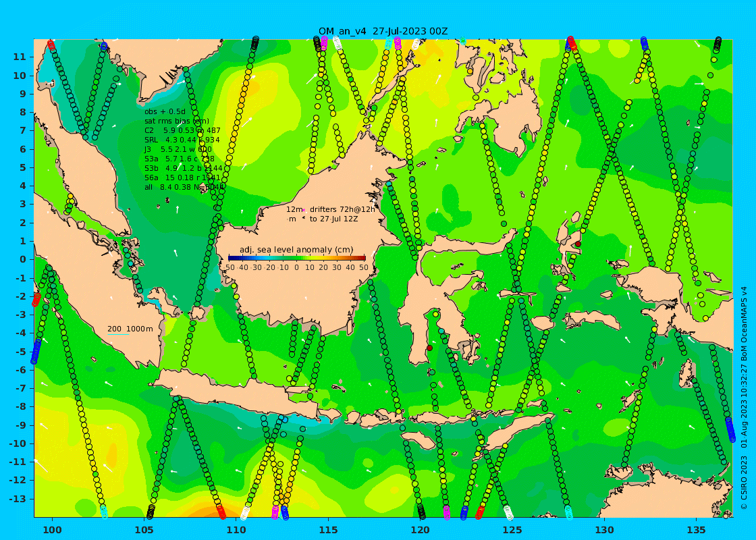Click latitude label 8 on the y-axis
The image size is (756, 540).
point(22,112)
